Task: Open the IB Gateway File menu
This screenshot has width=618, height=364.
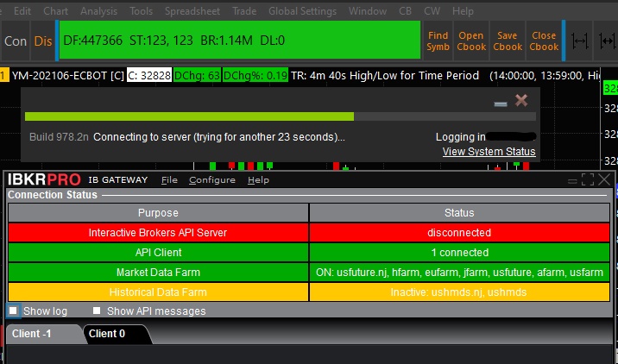Action: (x=169, y=180)
